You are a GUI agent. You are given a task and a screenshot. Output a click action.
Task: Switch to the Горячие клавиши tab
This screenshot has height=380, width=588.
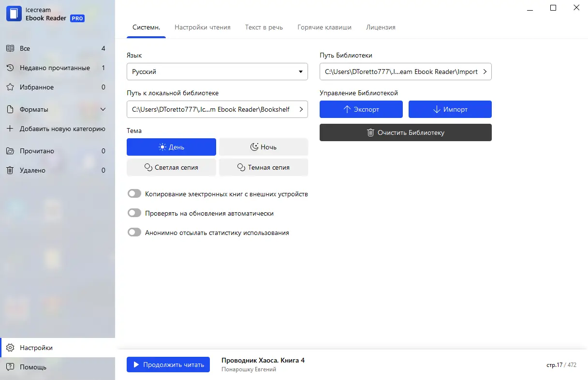click(x=324, y=28)
